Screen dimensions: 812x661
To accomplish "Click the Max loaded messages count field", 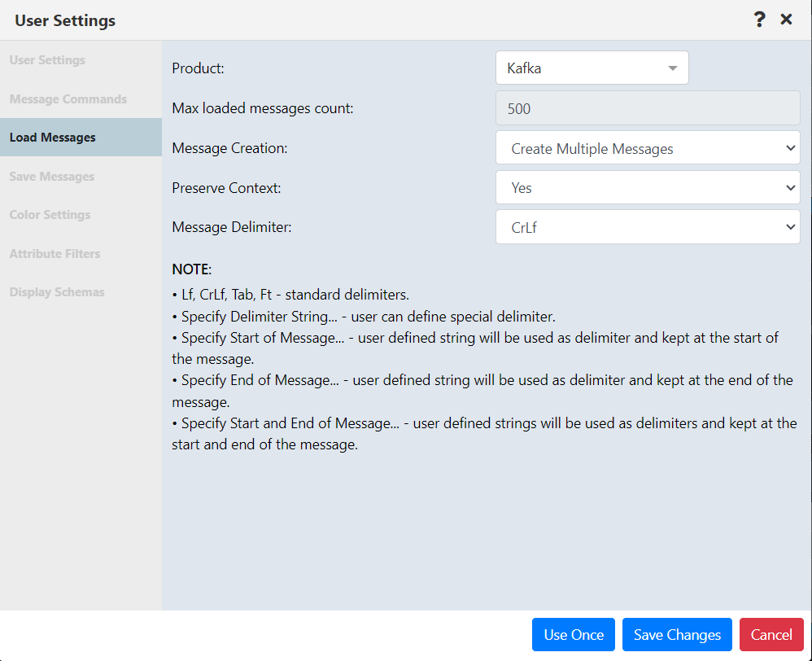I will pos(648,107).
